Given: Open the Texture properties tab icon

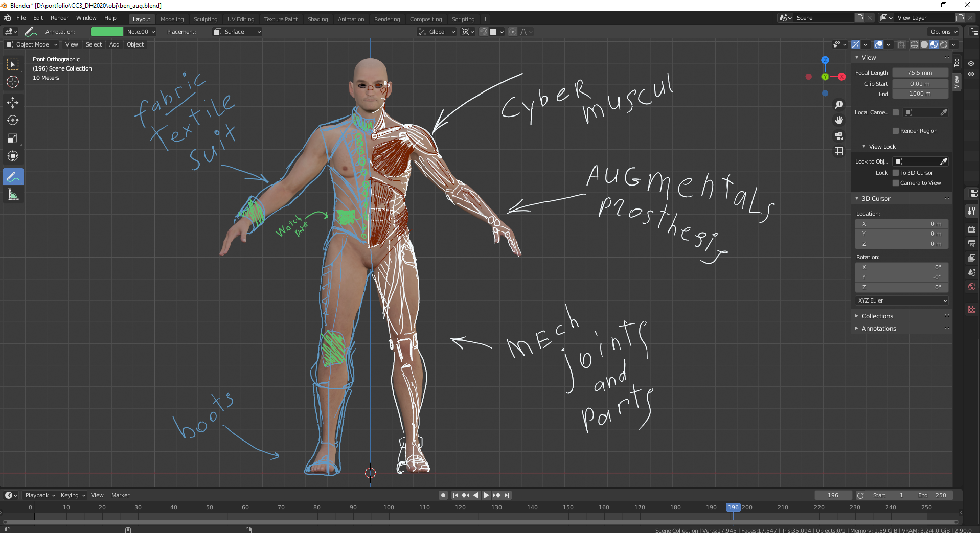Looking at the screenshot, I should click(972, 309).
